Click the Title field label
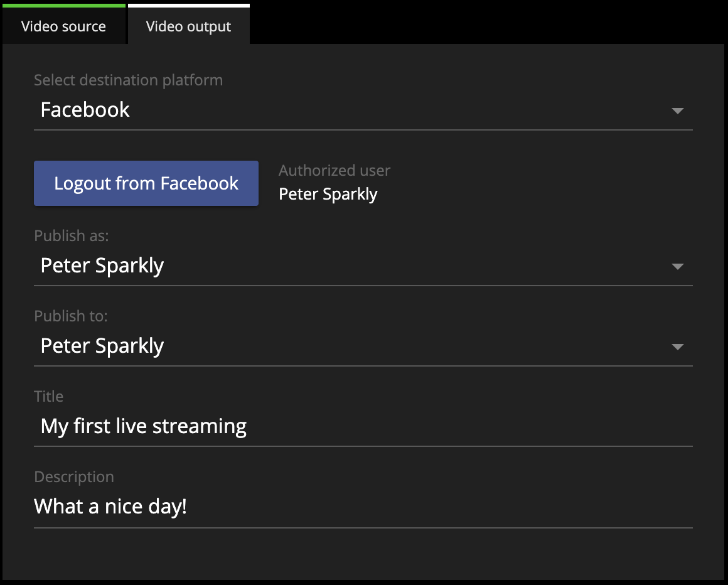The image size is (728, 585). pos(49,397)
